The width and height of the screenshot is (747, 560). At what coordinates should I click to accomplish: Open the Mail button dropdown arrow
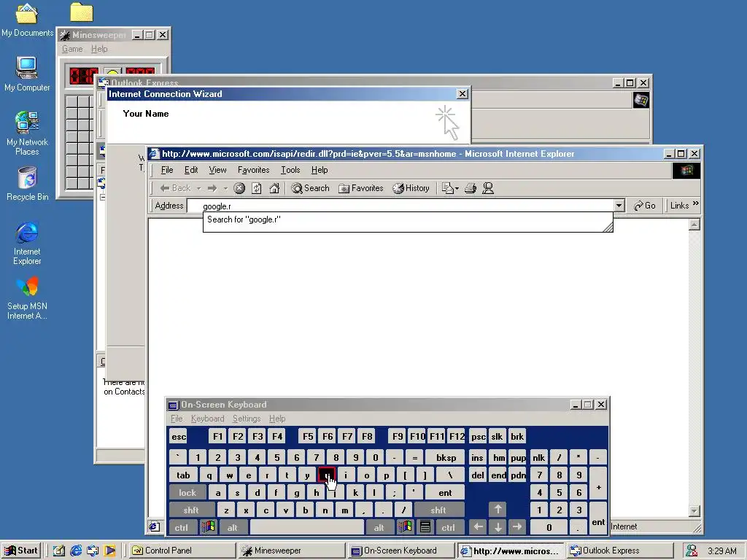pyautogui.click(x=457, y=189)
